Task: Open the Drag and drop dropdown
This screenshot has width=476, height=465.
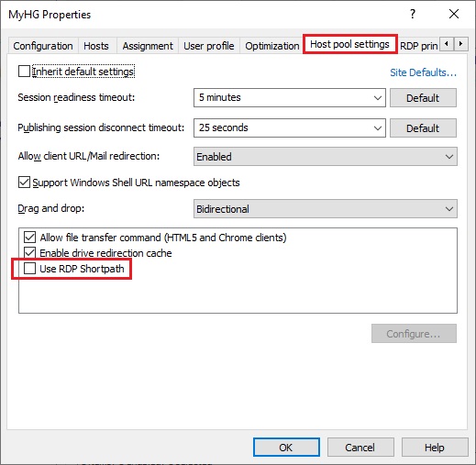Action: pyautogui.click(x=326, y=209)
